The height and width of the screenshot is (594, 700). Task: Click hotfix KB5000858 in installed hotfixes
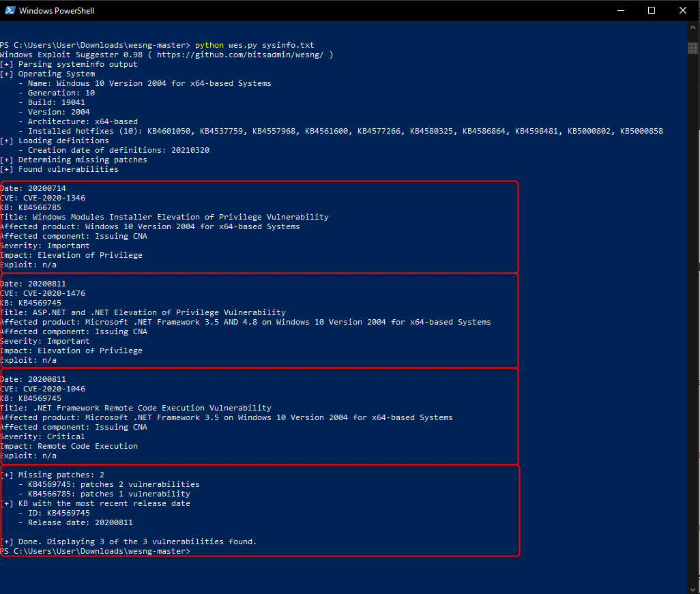[x=641, y=131]
